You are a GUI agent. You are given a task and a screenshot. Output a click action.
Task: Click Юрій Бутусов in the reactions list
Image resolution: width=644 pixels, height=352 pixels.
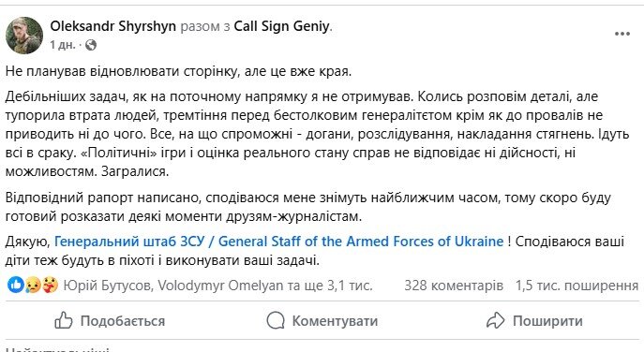pyautogui.click(x=107, y=286)
